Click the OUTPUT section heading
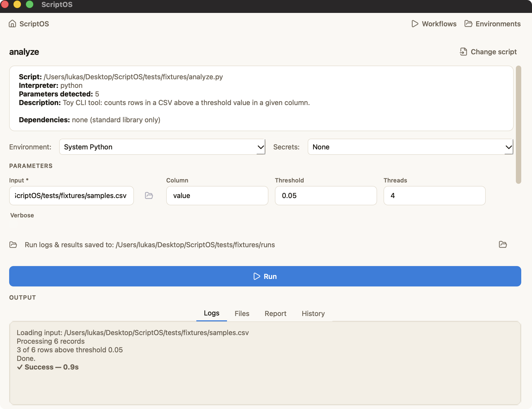Screen dimensions: 532x409 [x=23, y=297]
